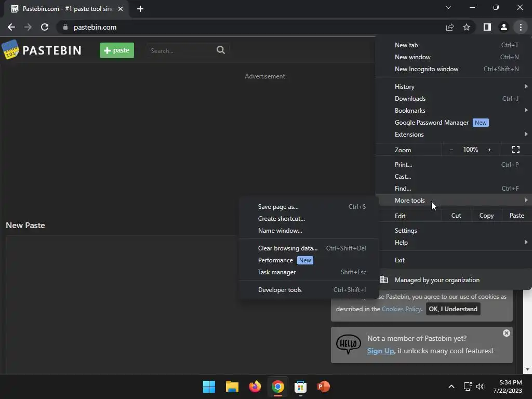Open the tab search chevron in title bar
The width and height of the screenshot is (532, 399).
[448, 7]
